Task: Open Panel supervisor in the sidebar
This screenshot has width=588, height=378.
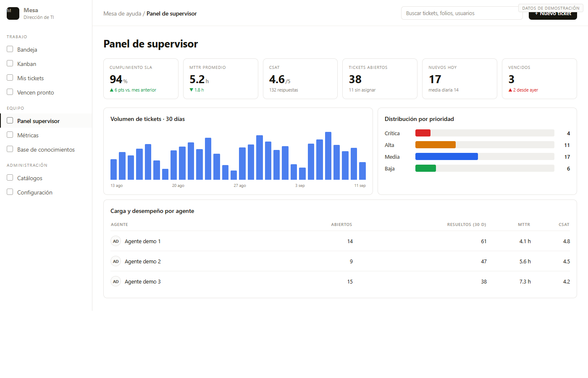Action: [46, 121]
